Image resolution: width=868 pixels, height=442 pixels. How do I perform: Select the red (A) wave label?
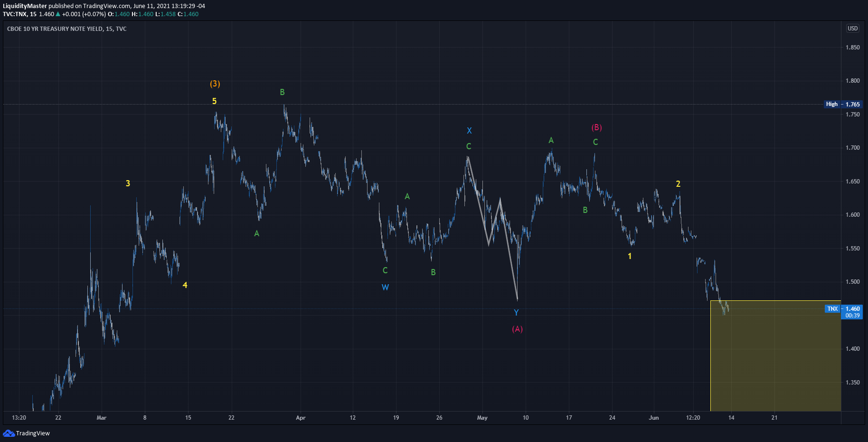(517, 329)
